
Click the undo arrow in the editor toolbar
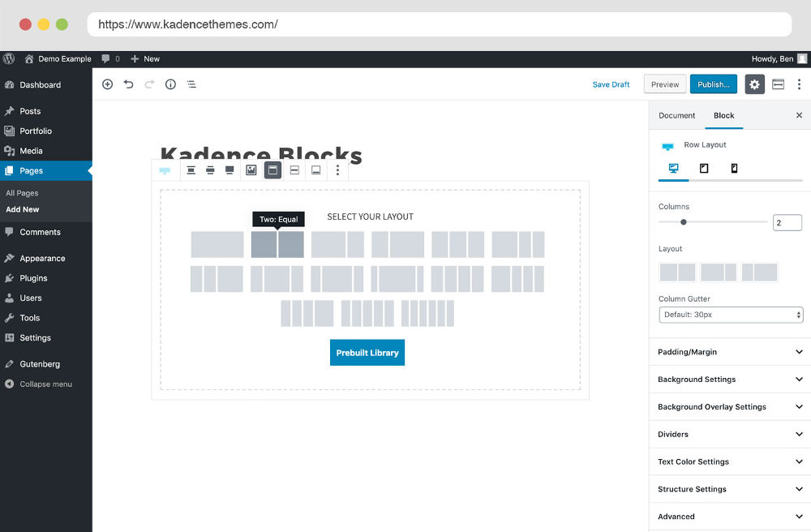pyautogui.click(x=129, y=84)
